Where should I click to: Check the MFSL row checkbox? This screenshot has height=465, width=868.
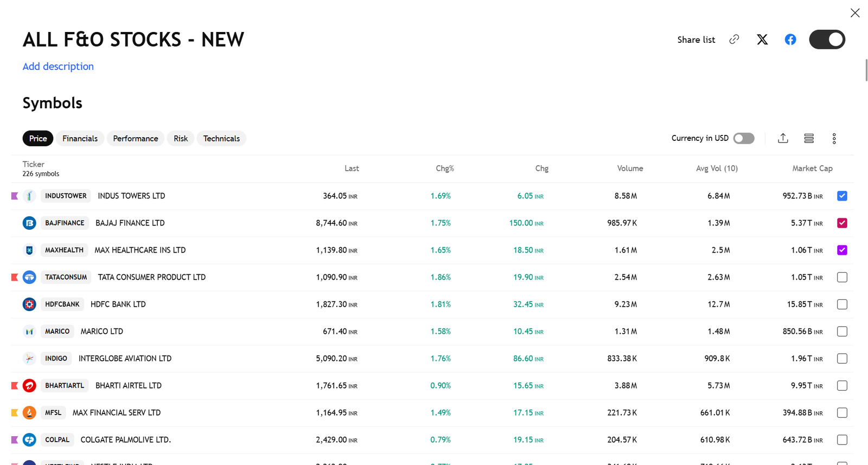(x=842, y=412)
